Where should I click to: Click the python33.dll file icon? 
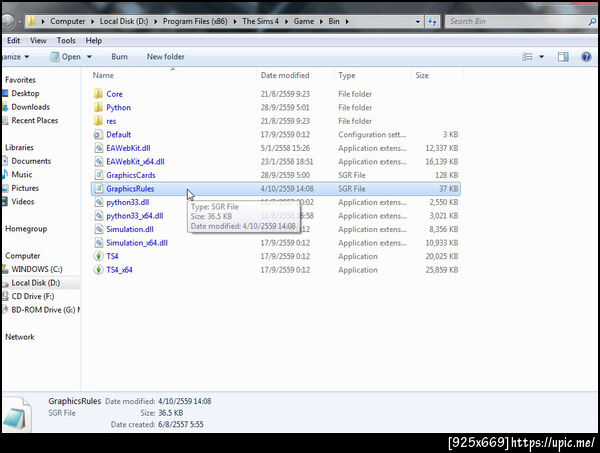pos(98,202)
